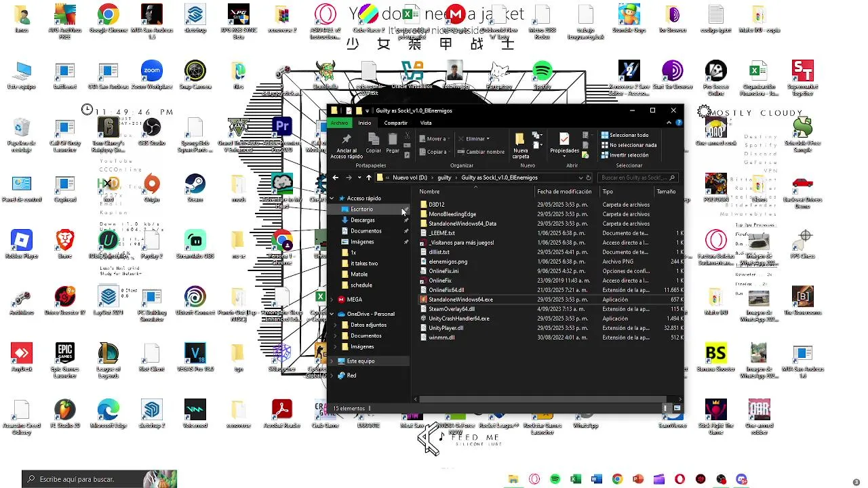The width and height of the screenshot is (868, 488).
Task: Expand the Este equipo tree node
Action: click(x=333, y=361)
